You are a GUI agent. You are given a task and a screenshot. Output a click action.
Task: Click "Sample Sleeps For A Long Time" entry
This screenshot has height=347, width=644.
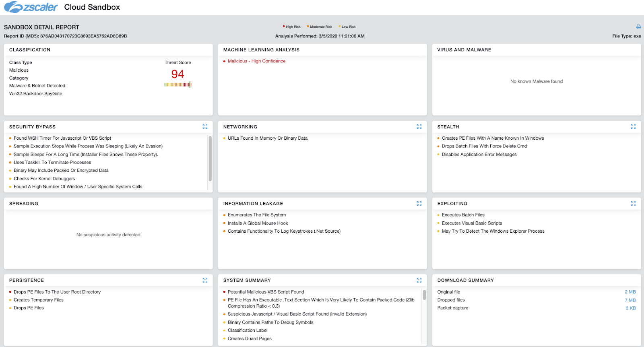[x=86, y=154]
